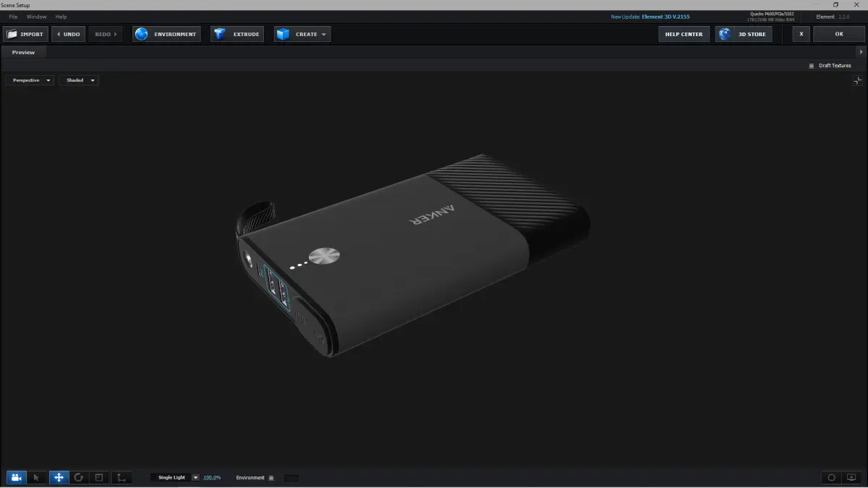Viewport: 868px width, 488px height.
Task: Confirm with the OK button
Action: [x=839, y=34]
